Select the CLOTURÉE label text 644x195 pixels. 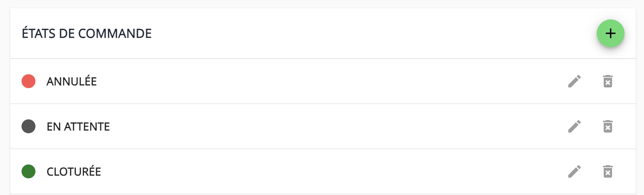click(74, 172)
